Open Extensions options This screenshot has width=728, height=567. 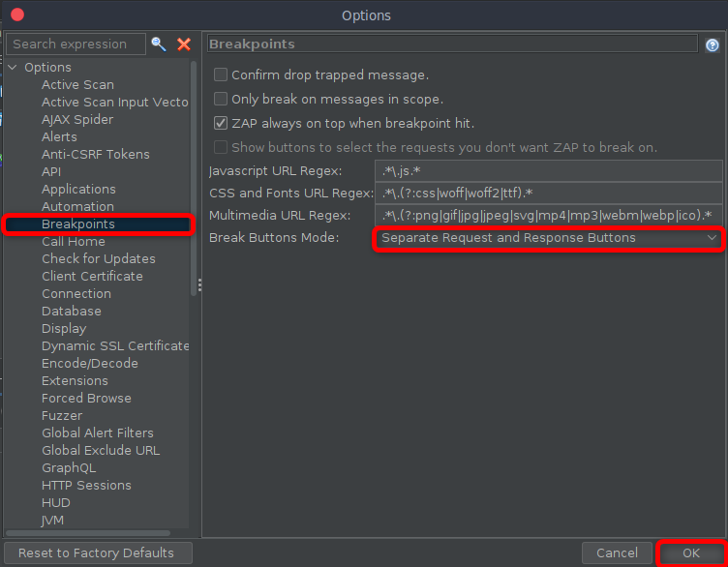click(x=75, y=380)
